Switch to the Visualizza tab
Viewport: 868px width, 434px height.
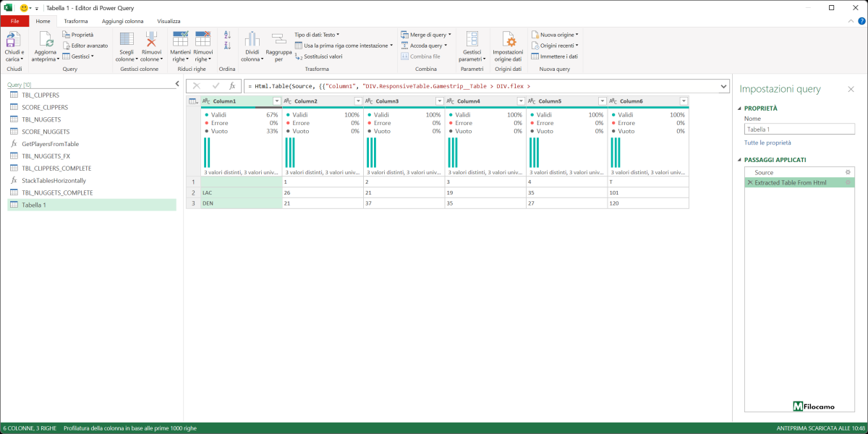(169, 21)
